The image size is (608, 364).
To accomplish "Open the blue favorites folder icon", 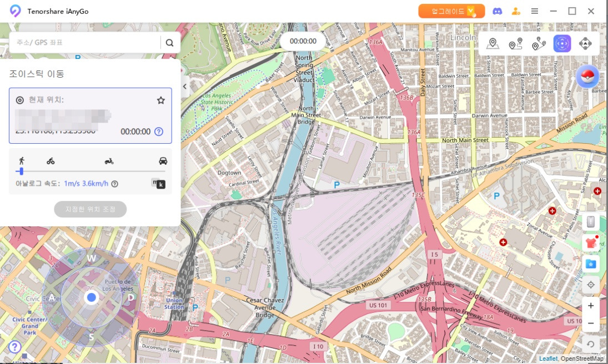I will [591, 264].
